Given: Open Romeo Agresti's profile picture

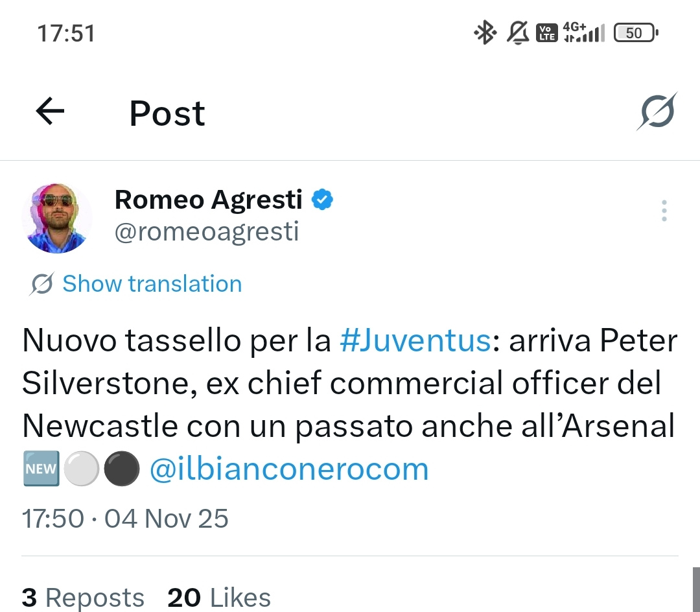Looking at the screenshot, I should [57, 218].
